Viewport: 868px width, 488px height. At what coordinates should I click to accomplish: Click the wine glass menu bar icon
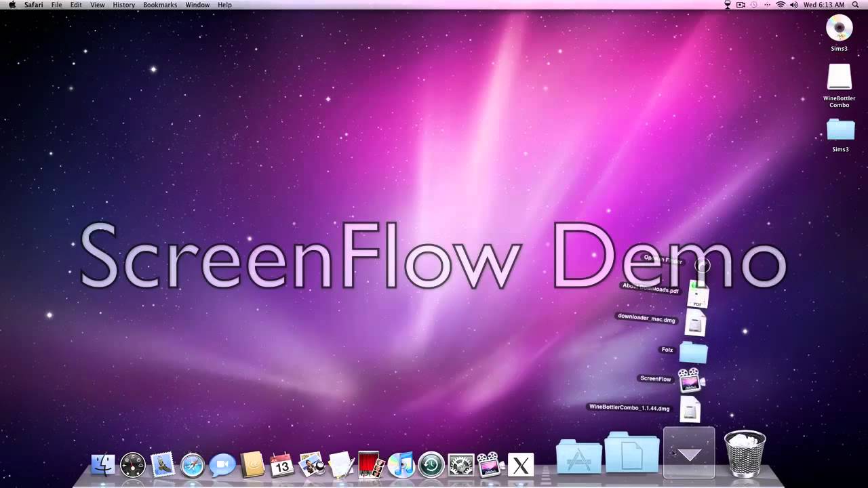[x=728, y=5]
